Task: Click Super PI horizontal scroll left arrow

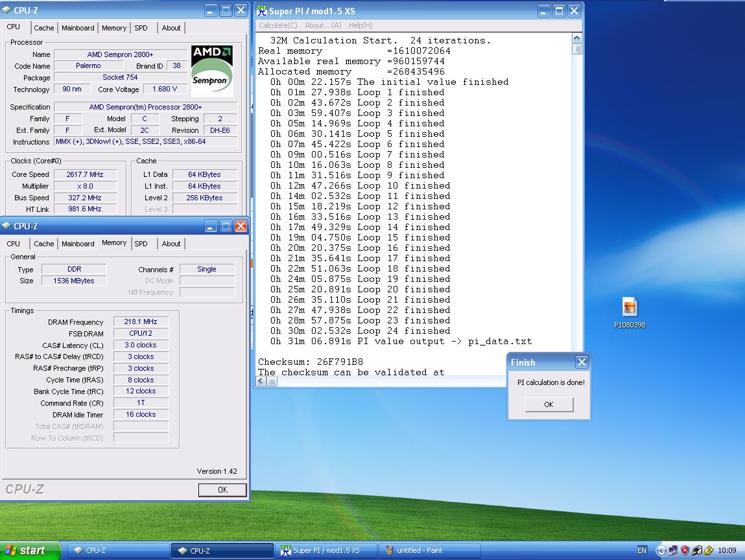Action: [x=261, y=381]
